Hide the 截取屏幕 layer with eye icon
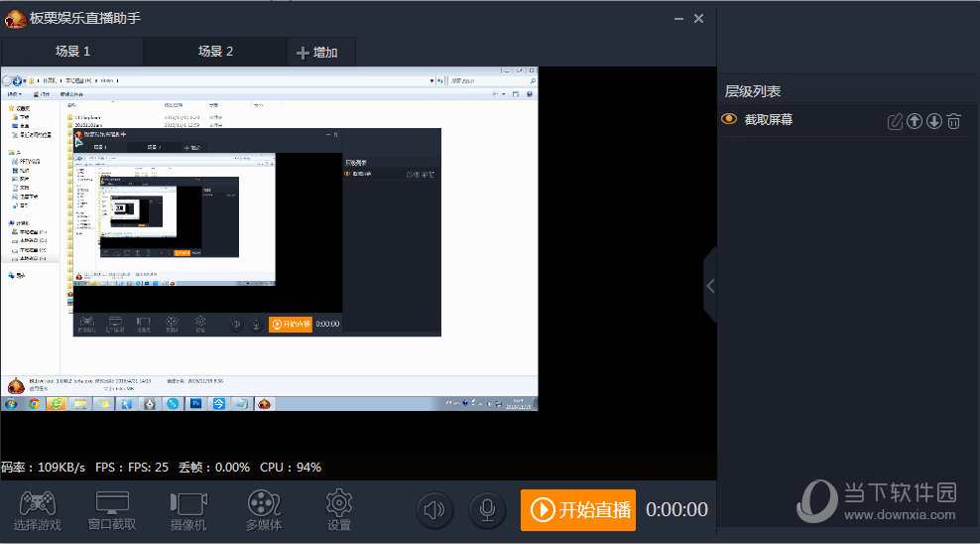The width and height of the screenshot is (980, 544). coord(729,119)
